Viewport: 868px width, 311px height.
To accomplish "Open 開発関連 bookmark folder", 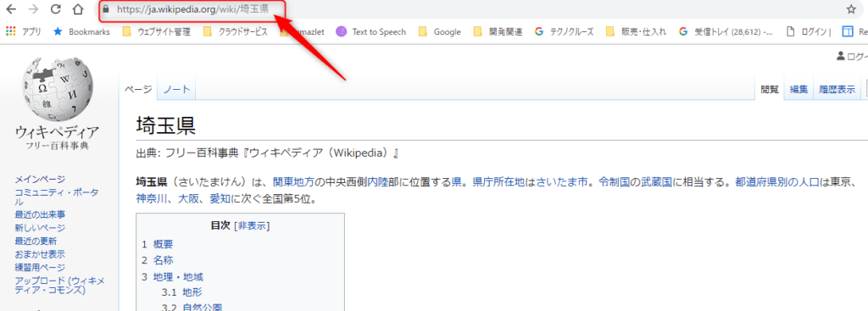I will pyautogui.click(x=498, y=31).
